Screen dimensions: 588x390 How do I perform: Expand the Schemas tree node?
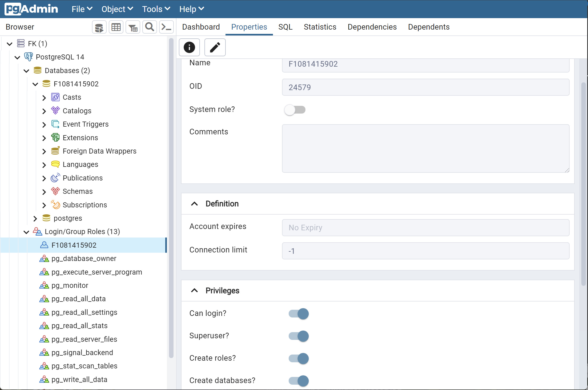44,192
